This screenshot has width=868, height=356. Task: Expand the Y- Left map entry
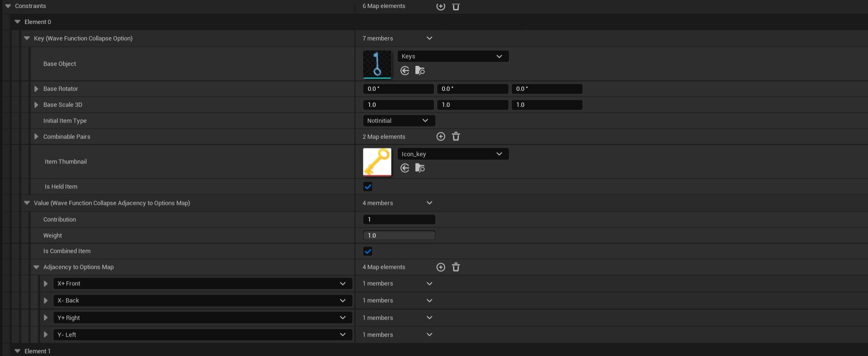[46, 335]
